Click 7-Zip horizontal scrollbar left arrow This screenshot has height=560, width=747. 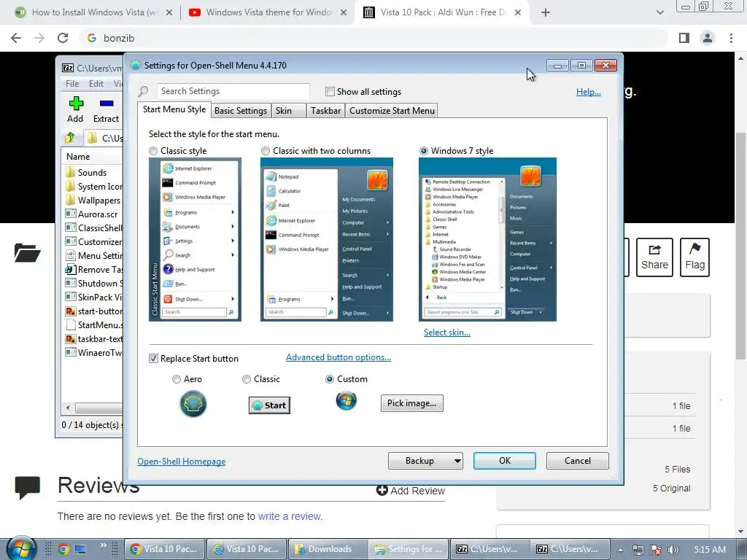[68, 408]
